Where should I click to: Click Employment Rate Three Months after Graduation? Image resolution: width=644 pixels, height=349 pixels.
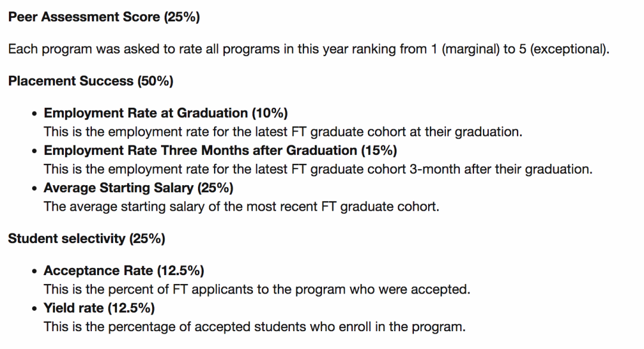click(x=200, y=150)
